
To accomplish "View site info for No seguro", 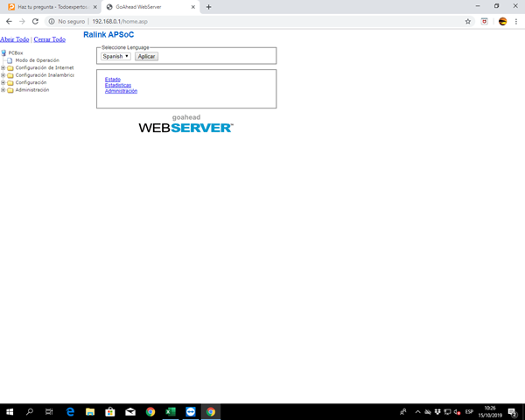I will [66, 21].
